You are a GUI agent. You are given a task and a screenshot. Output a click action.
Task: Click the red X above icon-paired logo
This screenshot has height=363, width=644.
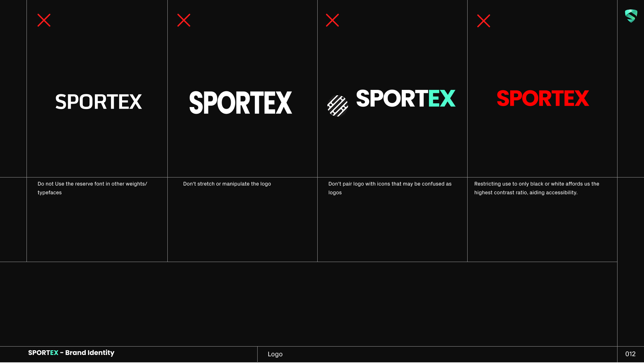332,20
